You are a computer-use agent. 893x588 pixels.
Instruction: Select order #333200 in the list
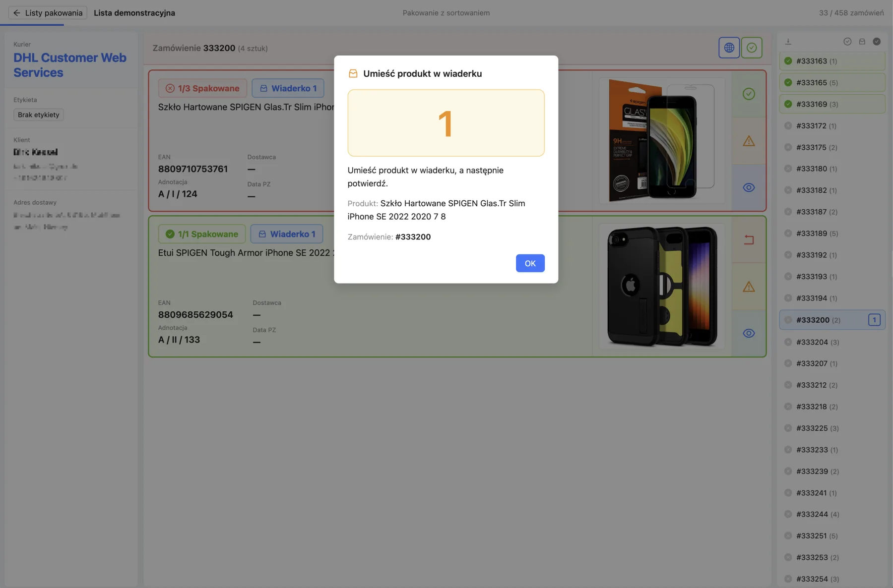pos(832,320)
